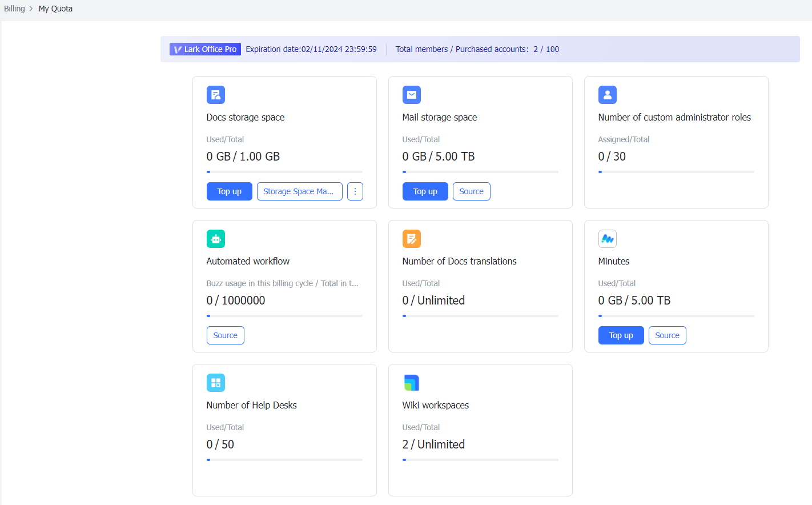
Task: Click the Minutes usage progress bar
Action: click(x=676, y=316)
